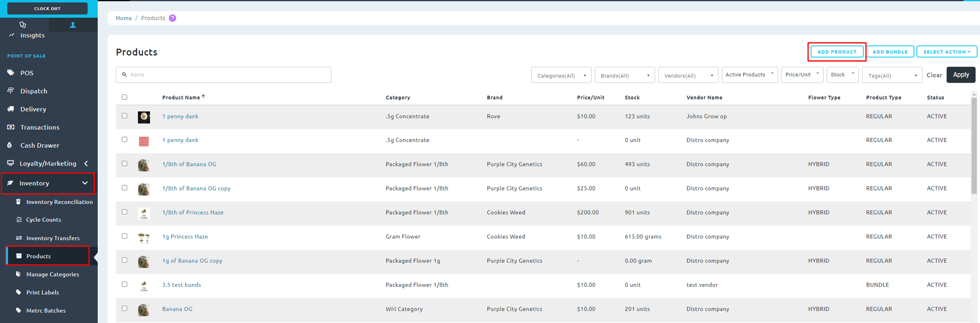Open Metrc Batches menu item
980x323 pixels.
click(x=46, y=310)
